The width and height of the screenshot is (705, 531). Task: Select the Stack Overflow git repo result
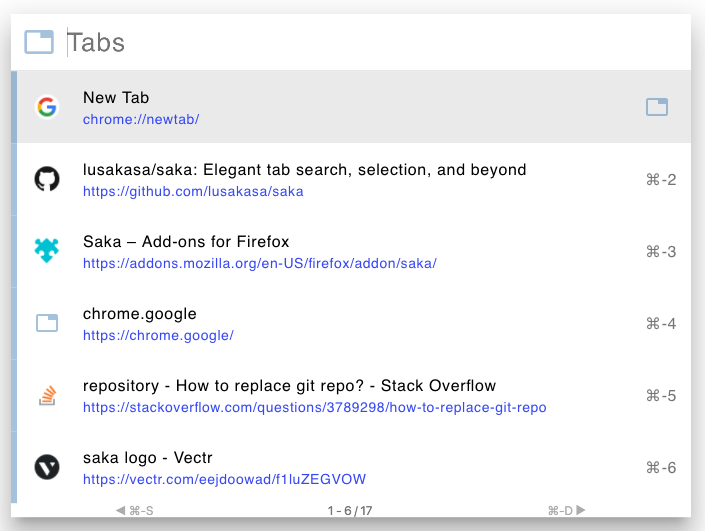351,395
